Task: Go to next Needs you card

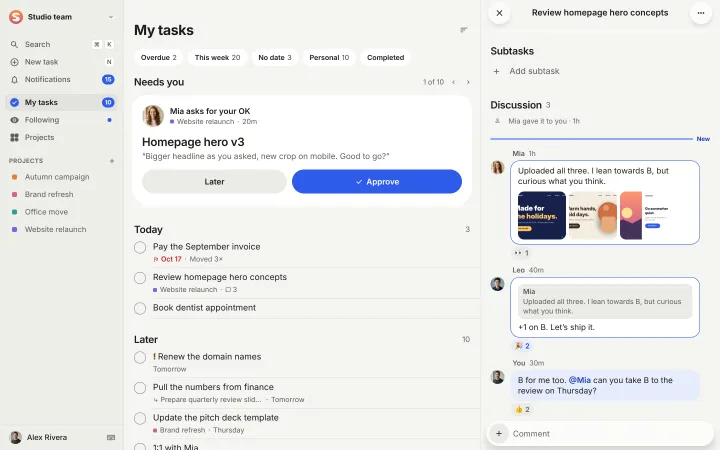Action: click(468, 82)
